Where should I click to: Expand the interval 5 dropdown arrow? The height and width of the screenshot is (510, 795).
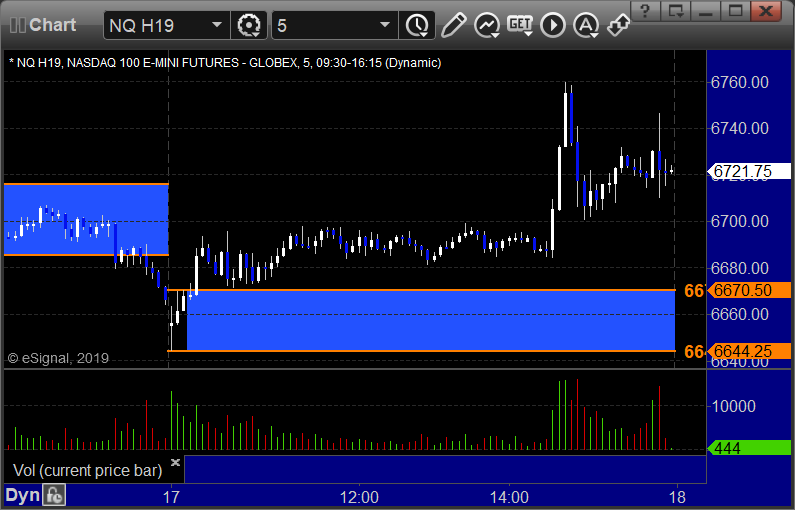tap(385, 25)
